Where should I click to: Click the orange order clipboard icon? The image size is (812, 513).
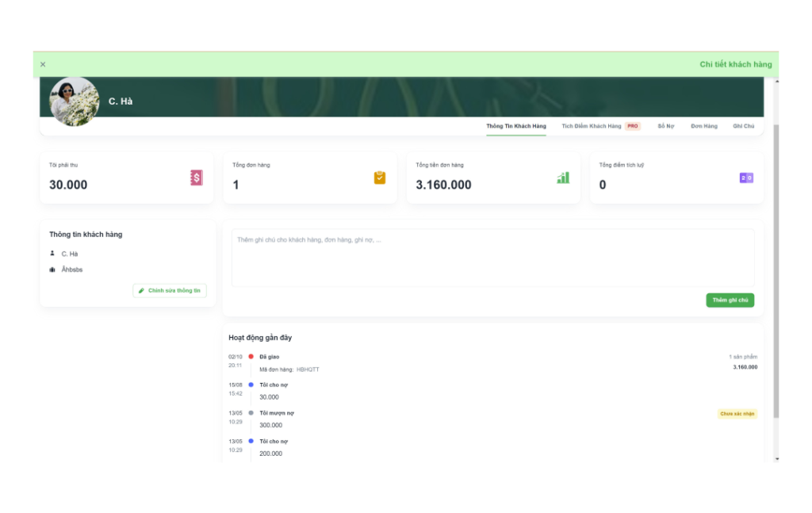coord(380,178)
